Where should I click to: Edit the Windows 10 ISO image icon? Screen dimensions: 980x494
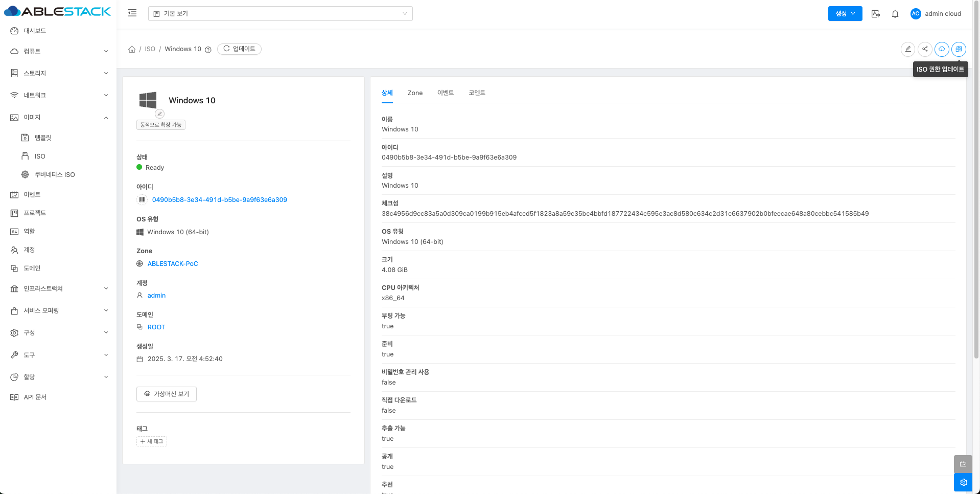pos(159,114)
